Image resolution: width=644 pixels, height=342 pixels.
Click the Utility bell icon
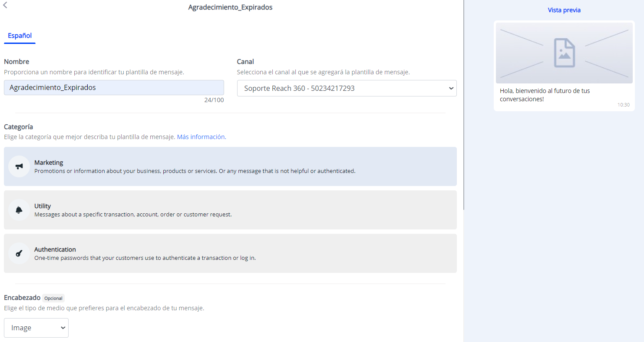pyautogui.click(x=19, y=210)
